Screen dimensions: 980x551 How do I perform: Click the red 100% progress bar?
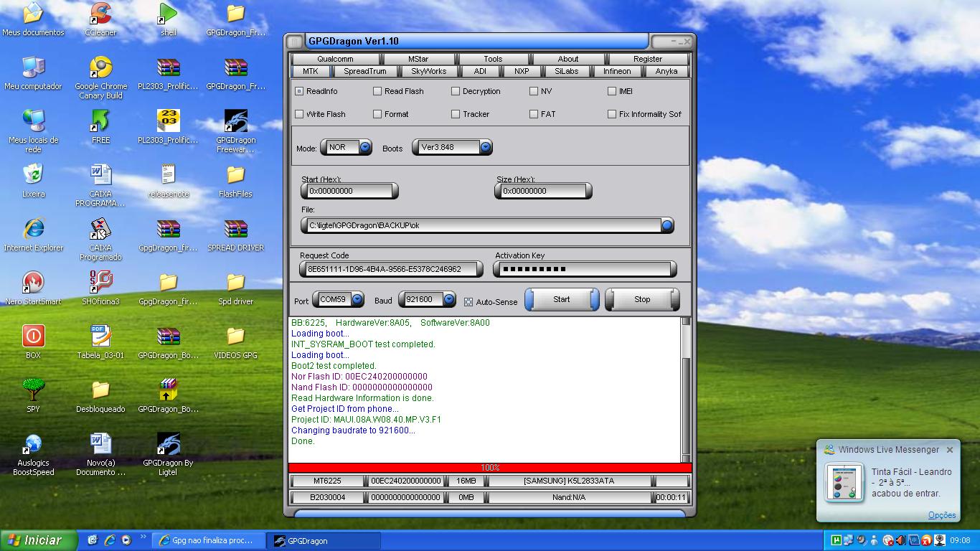[x=490, y=468]
